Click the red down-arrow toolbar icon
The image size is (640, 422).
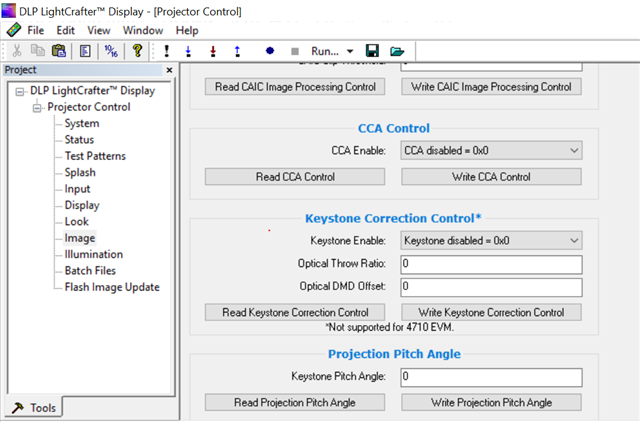click(x=213, y=50)
